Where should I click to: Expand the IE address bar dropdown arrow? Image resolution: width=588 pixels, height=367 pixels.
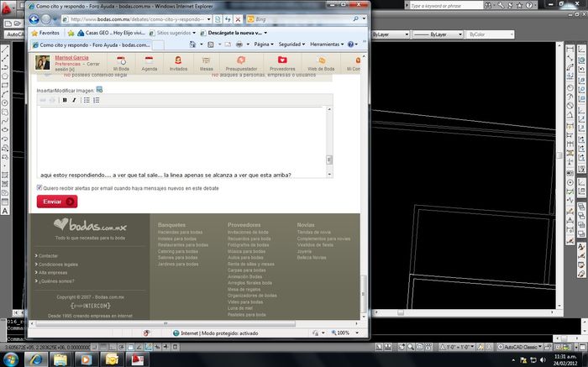pos(209,19)
